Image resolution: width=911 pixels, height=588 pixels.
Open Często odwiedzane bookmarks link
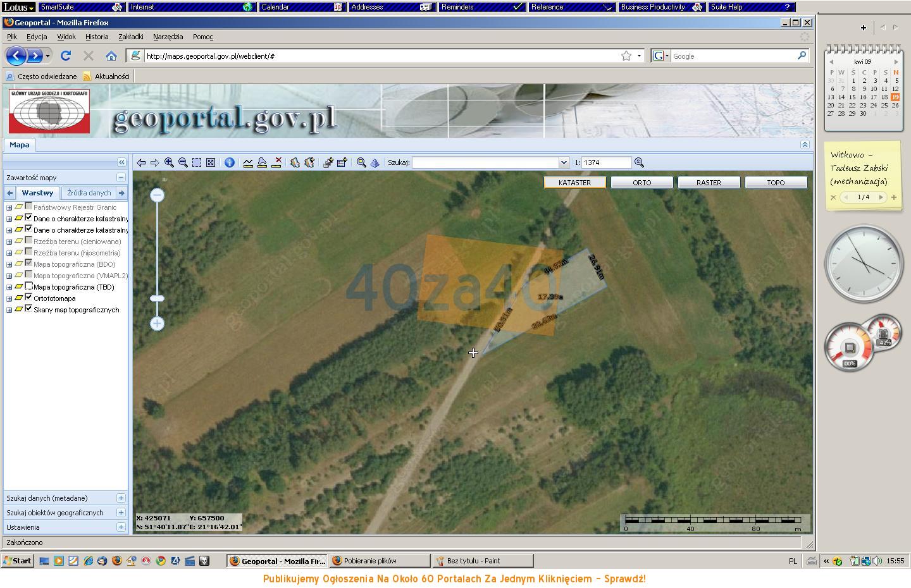pyautogui.click(x=42, y=77)
